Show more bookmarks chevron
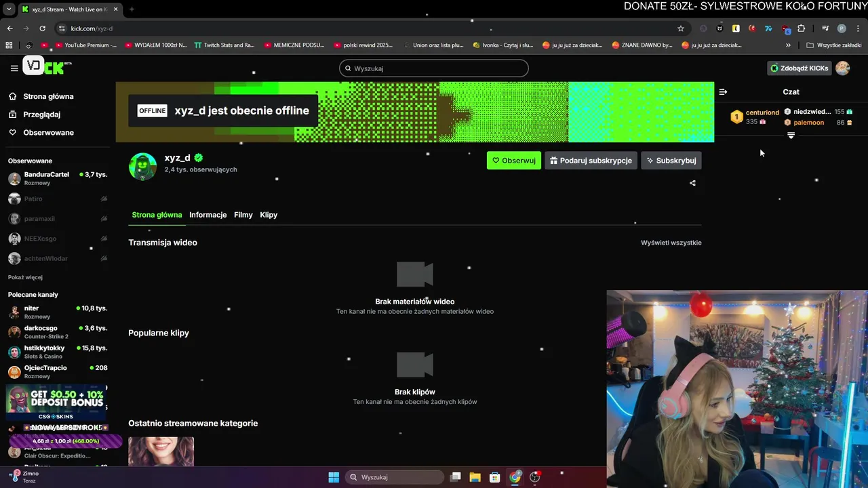This screenshot has width=868, height=488. (788, 45)
